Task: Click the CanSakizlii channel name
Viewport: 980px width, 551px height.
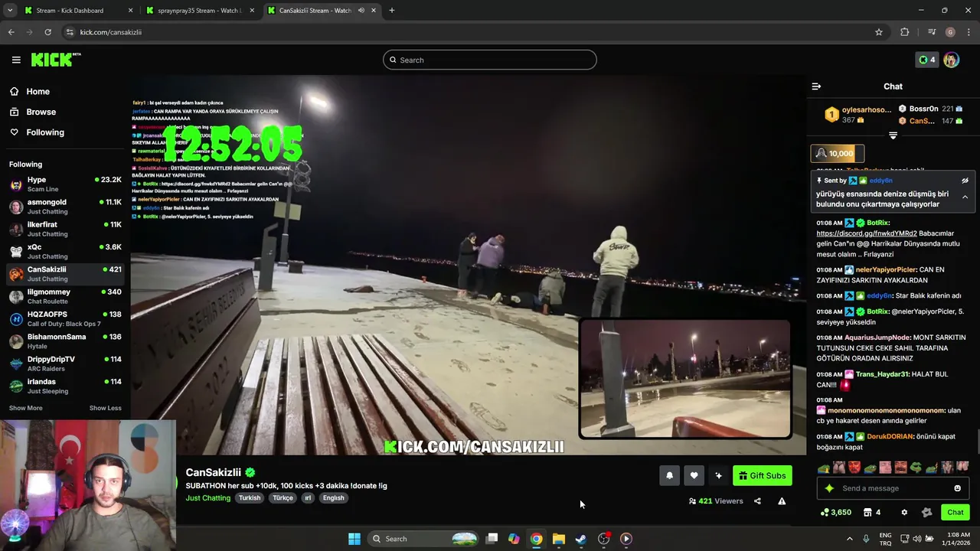Action: coord(213,472)
